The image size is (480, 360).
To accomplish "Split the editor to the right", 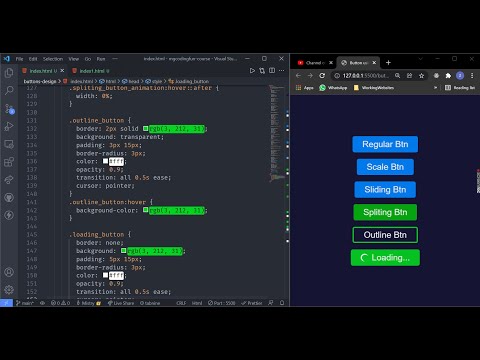I will point(272,71).
